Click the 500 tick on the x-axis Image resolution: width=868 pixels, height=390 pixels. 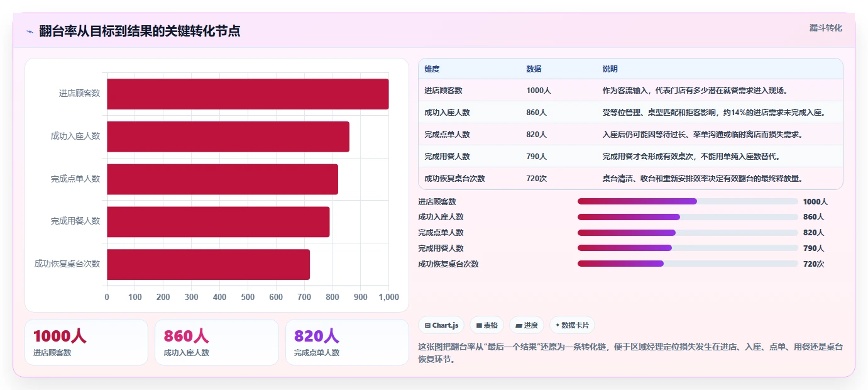coord(248,298)
